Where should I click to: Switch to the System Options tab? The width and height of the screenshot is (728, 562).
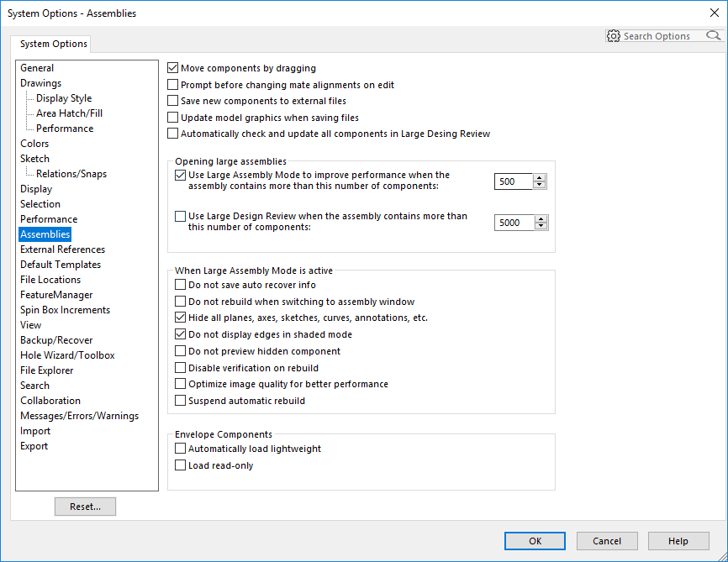54,44
